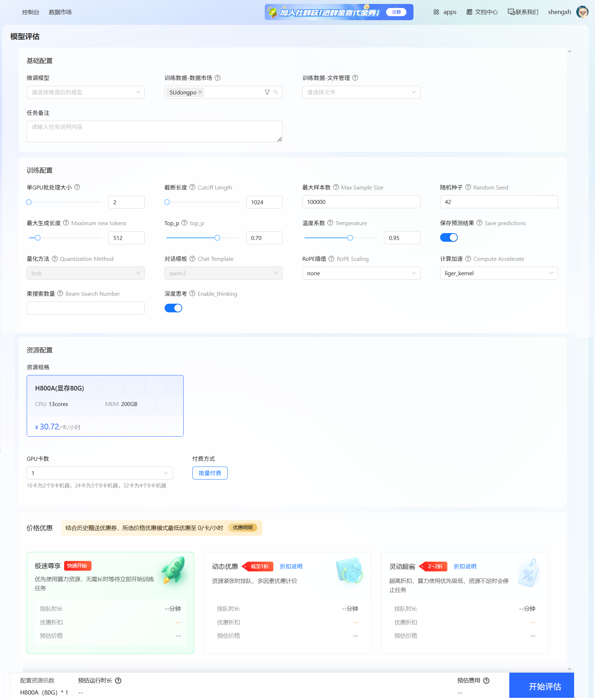Open 折扣说明 link for 动态优惠
This screenshot has width=595, height=700.
click(291, 566)
